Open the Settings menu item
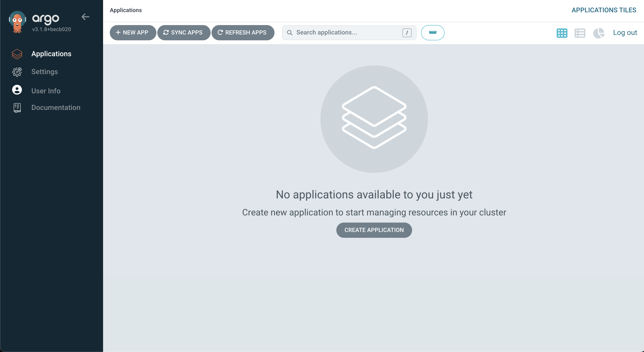This screenshot has width=644, height=352. pos(45,72)
